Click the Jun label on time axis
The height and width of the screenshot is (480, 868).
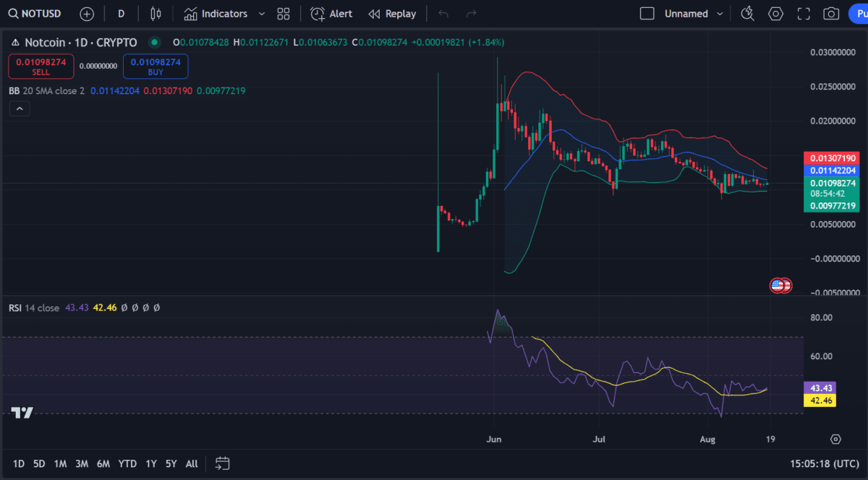[x=495, y=439]
